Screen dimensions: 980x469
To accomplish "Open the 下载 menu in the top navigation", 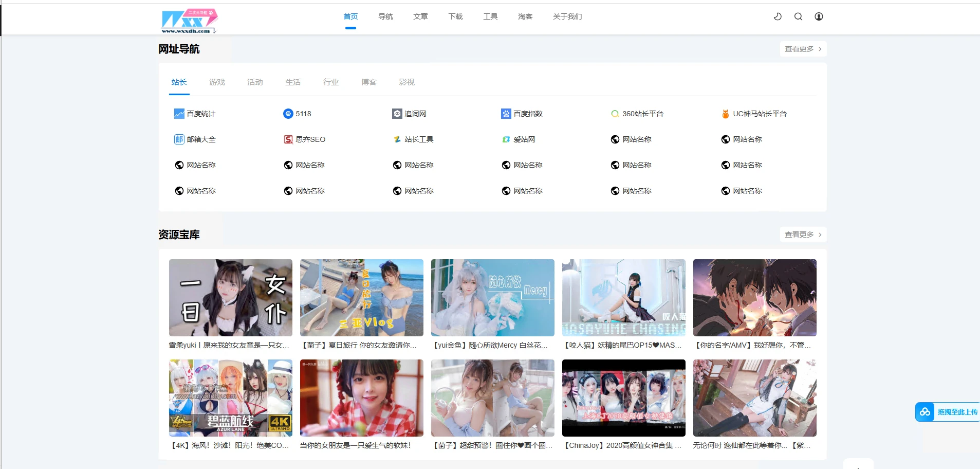I will pos(455,16).
